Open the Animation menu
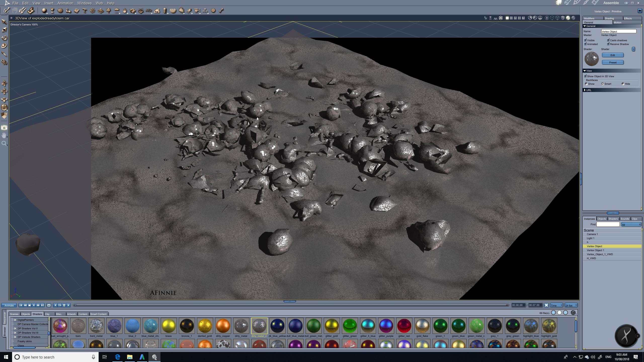644x362 pixels. pos(65,3)
